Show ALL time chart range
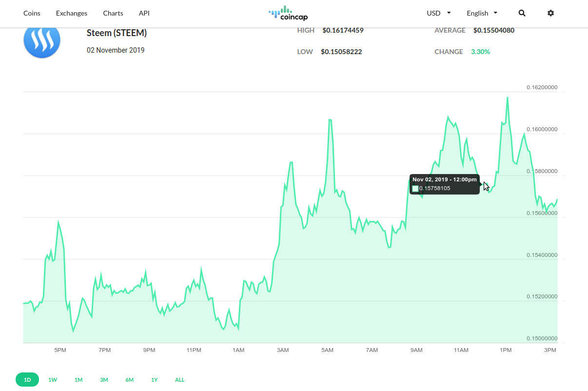 click(x=180, y=380)
